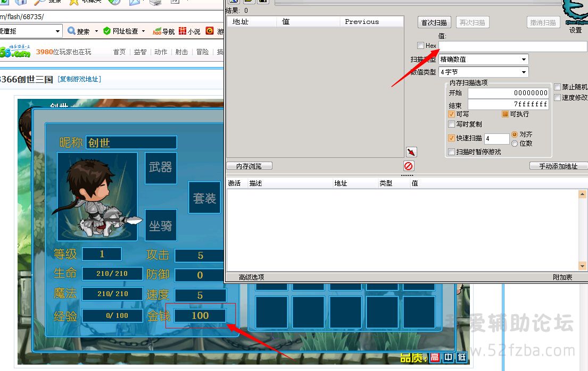Set game quality to 低
The image size is (588, 371).
pyautogui.click(x=462, y=357)
